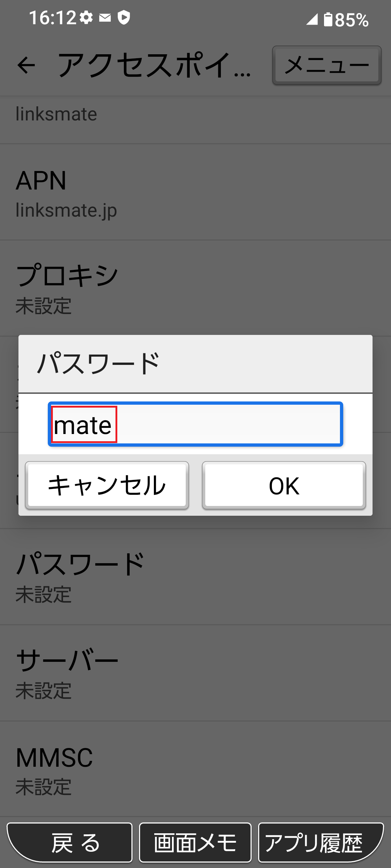
Task: Dismiss the dialog with キャンセル
Action: 107,486
